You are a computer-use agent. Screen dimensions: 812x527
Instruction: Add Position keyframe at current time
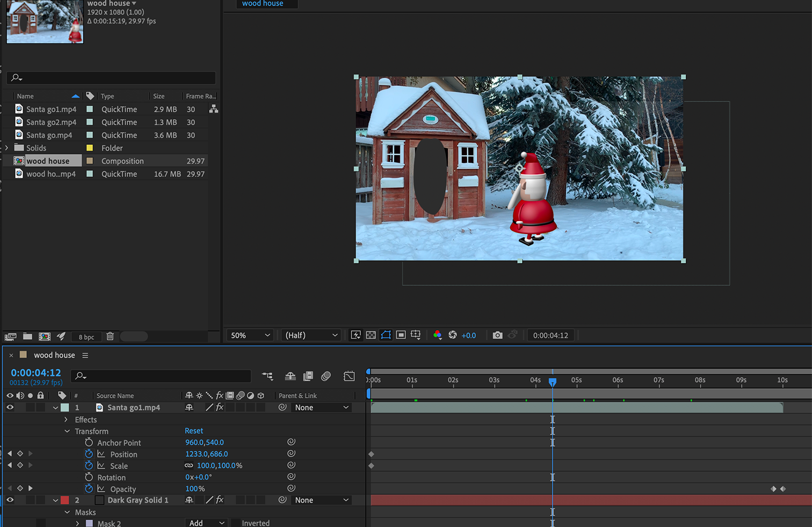tap(20, 454)
